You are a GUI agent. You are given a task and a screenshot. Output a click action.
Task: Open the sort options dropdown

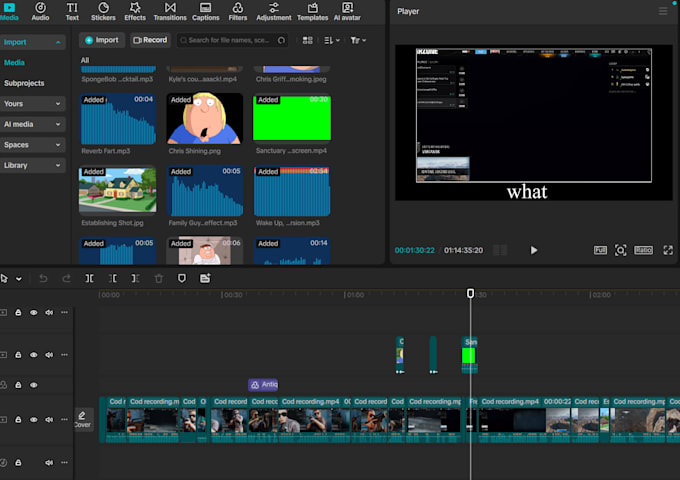[x=332, y=40]
